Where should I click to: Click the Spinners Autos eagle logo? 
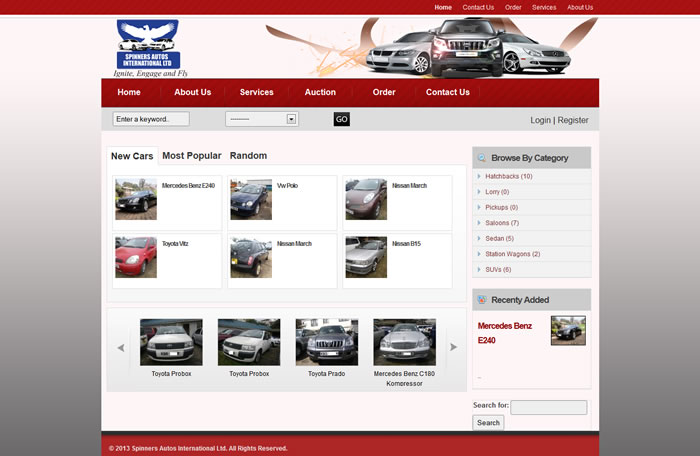click(148, 45)
